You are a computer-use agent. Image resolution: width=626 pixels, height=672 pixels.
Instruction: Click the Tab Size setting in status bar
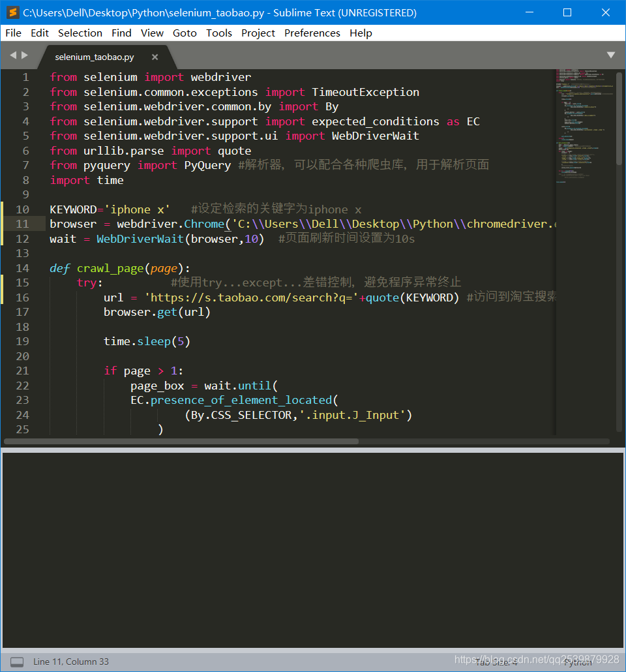point(496,662)
